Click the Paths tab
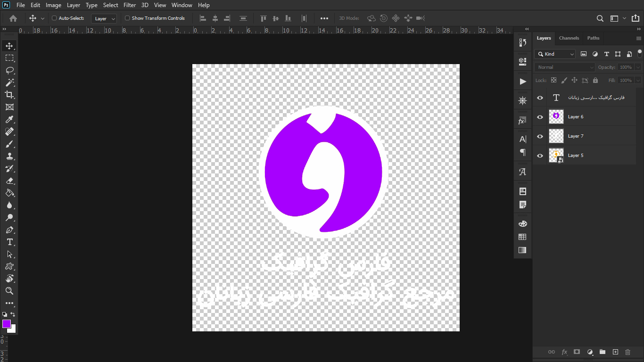644x362 pixels. (593, 38)
